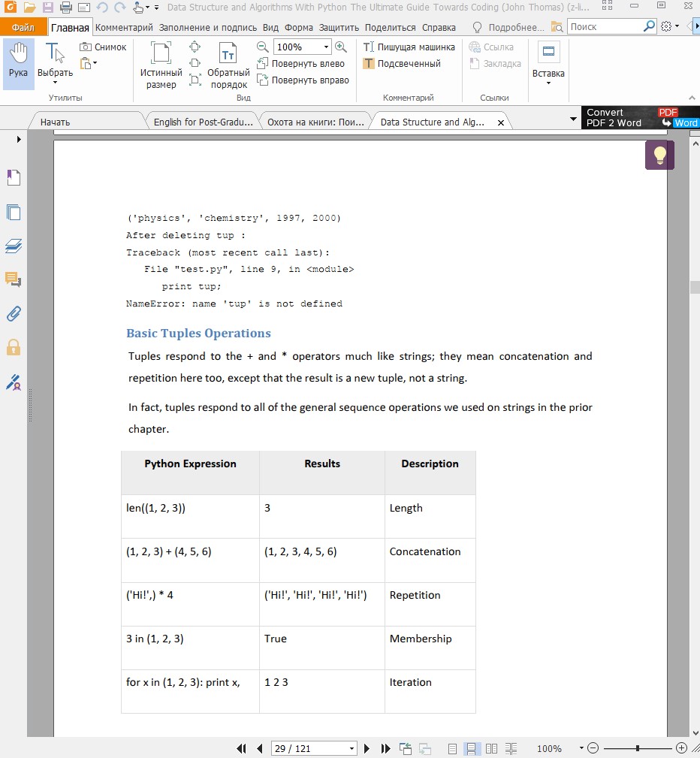The width and height of the screenshot is (700, 758).
Task: Set Истинный размер actual size view
Action: pyautogui.click(x=161, y=65)
